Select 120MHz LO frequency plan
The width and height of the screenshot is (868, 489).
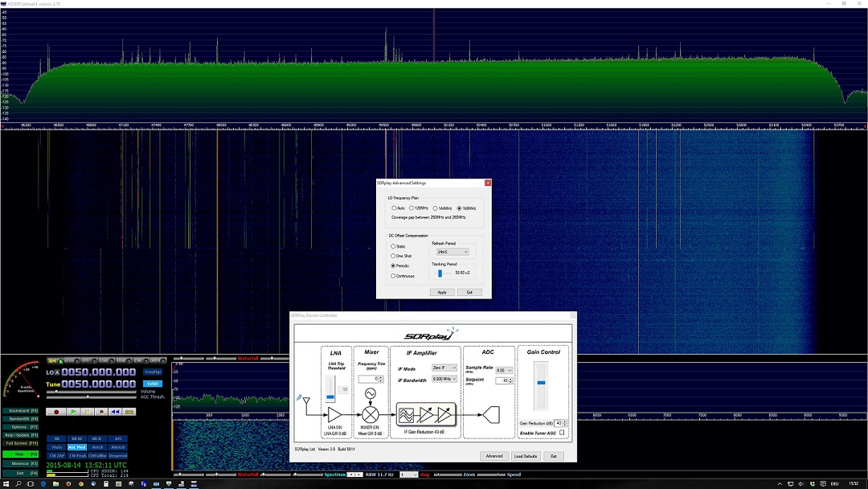(419, 208)
